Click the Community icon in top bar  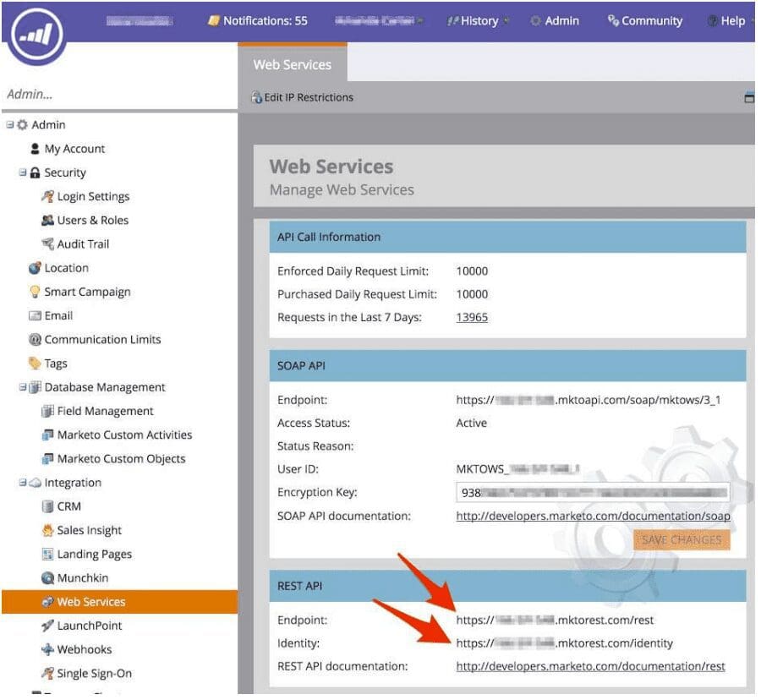click(613, 21)
